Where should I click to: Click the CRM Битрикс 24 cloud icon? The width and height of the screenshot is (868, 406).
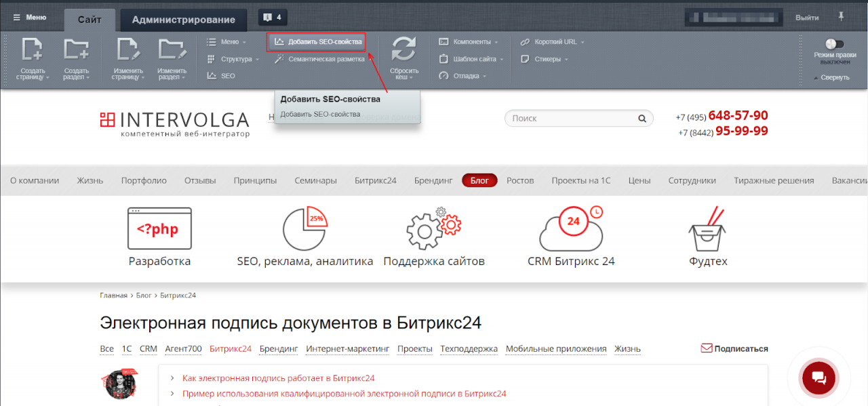point(571,228)
